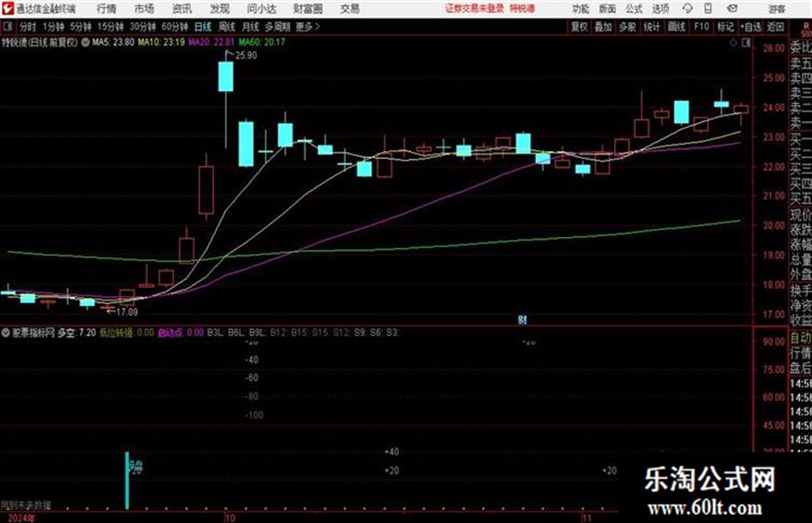Select the 月线 monthly chart tab
This screenshot has height=523, width=812.
tap(250, 27)
